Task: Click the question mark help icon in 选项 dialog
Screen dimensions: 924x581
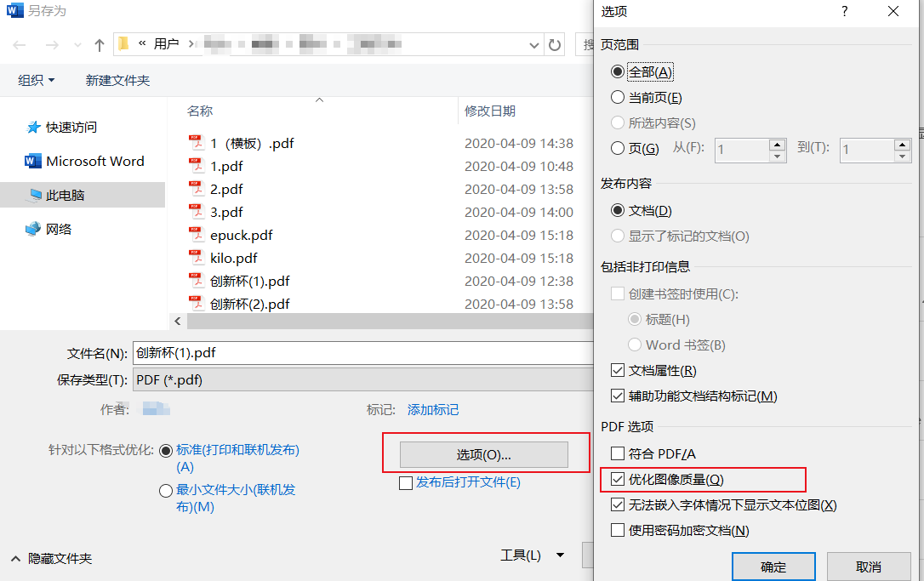Action: coord(843,12)
